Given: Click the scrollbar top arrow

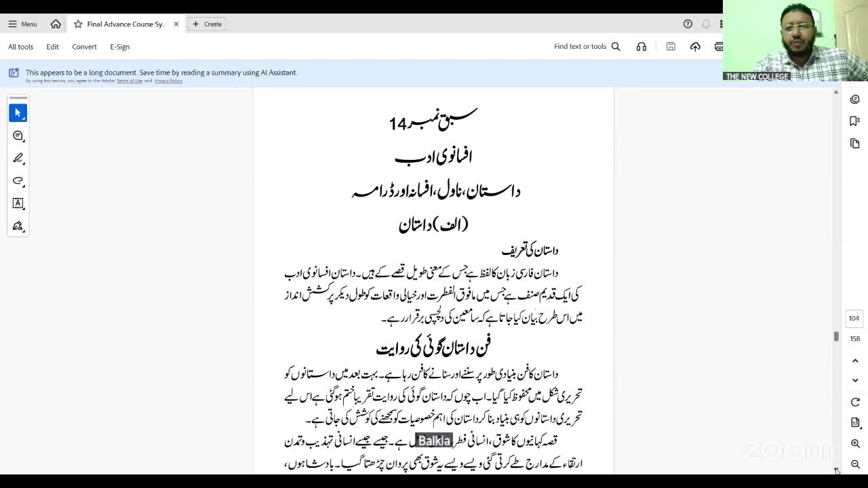Looking at the screenshot, I should click(x=836, y=92).
